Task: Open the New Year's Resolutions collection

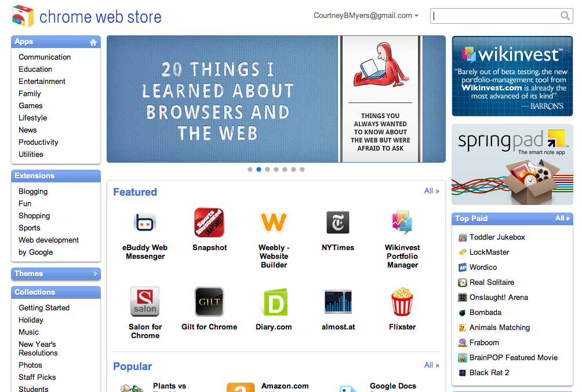Action: point(38,349)
